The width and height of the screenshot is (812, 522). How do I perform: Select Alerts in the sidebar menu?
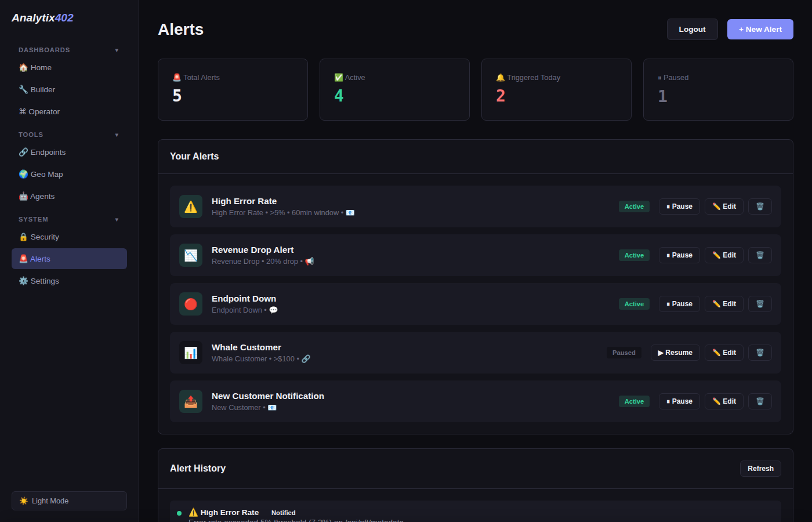39,259
